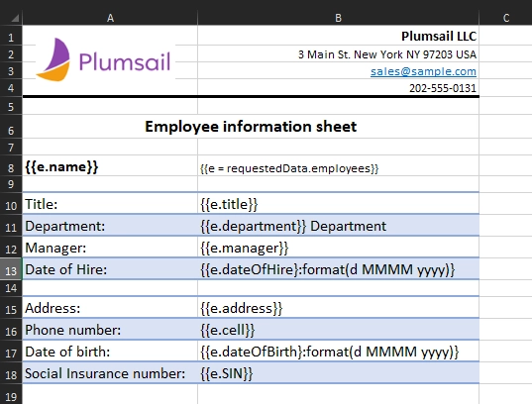Select the {{e.cell}} phone cell
The height and width of the screenshot is (404, 532).
pyautogui.click(x=338, y=330)
